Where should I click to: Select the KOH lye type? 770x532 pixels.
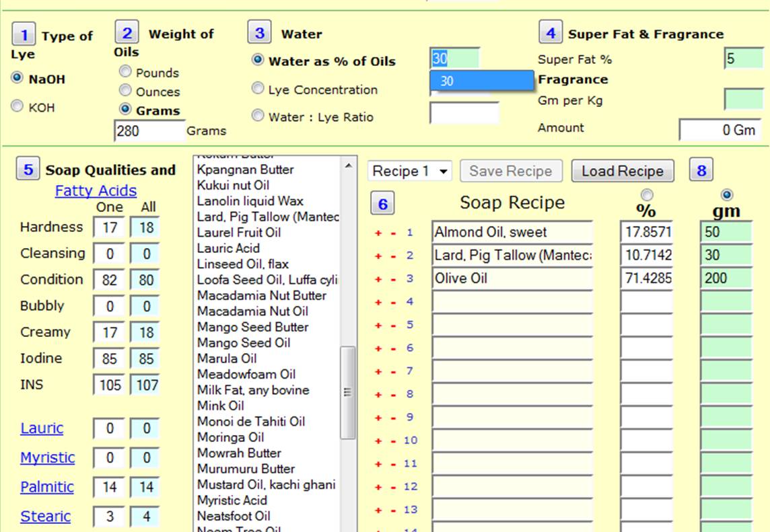[x=17, y=106]
